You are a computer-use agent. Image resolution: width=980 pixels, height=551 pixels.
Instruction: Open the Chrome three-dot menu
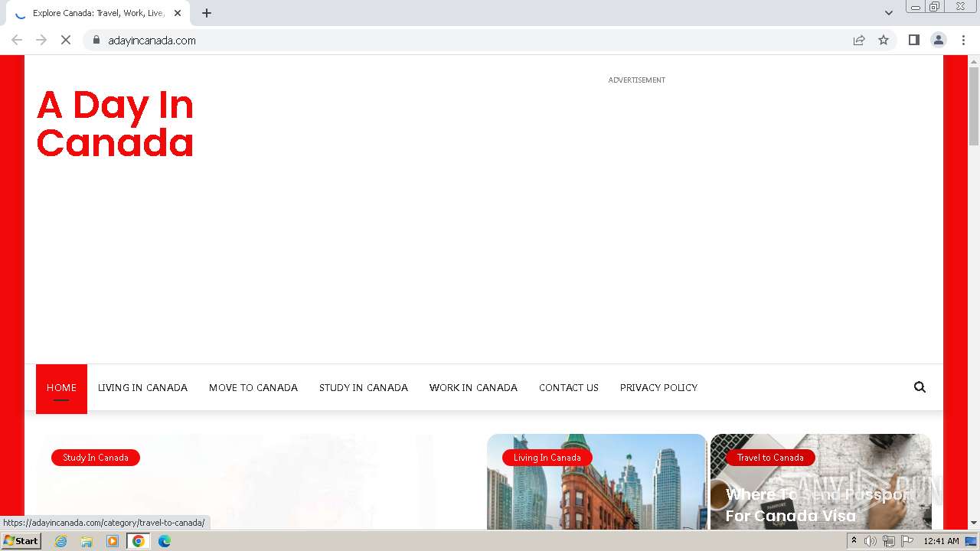tap(963, 40)
